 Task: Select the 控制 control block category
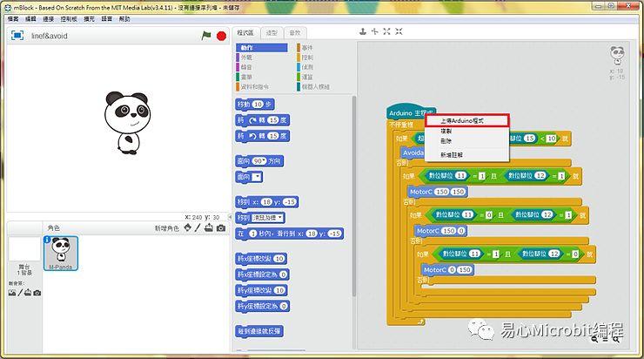322,58
